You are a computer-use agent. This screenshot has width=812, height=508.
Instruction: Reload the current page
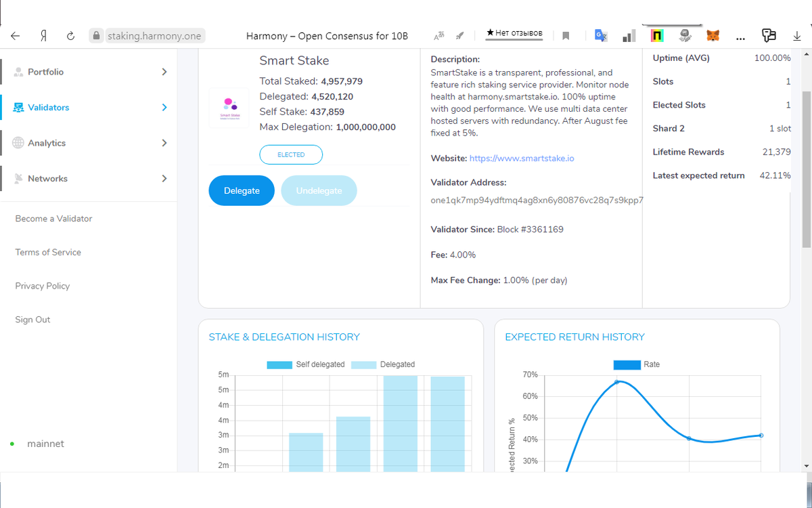tap(70, 36)
